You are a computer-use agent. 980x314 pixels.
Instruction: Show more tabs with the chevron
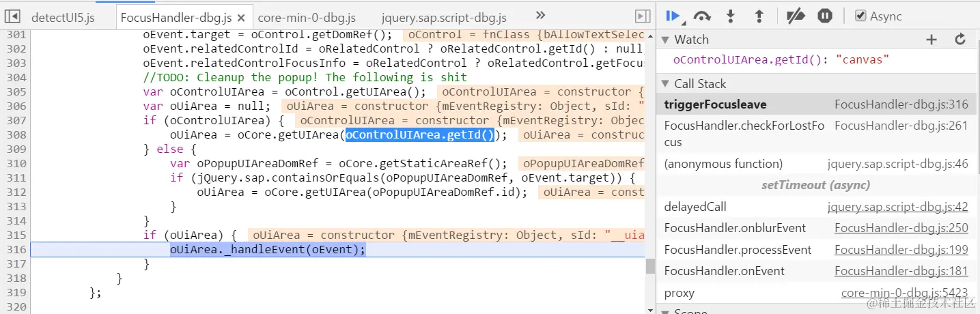(x=540, y=16)
